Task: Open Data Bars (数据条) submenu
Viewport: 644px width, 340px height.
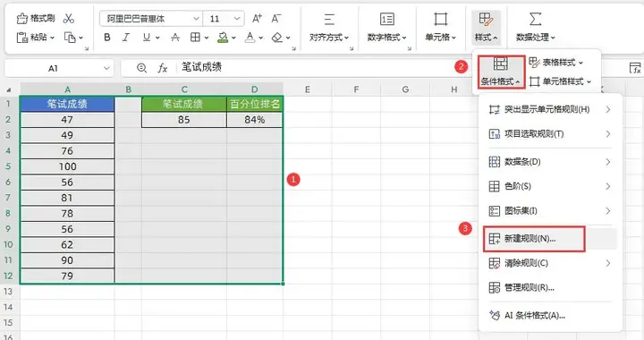Action: (549, 162)
